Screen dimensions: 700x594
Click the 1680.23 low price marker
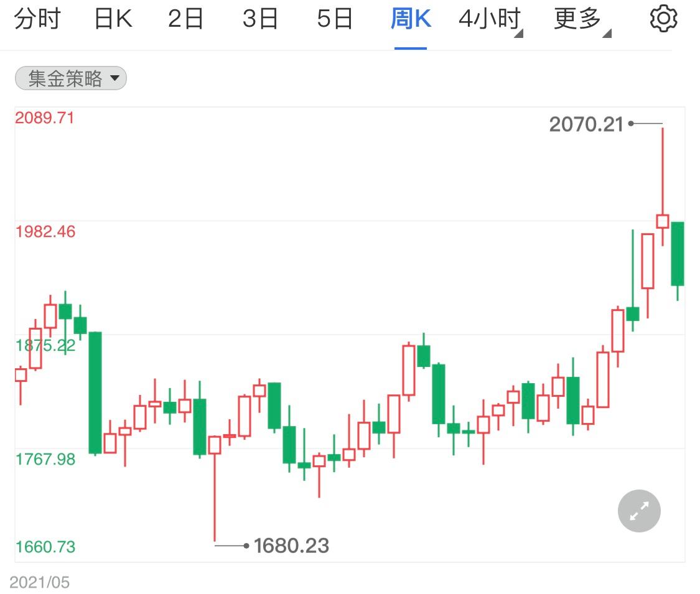coord(292,545)
